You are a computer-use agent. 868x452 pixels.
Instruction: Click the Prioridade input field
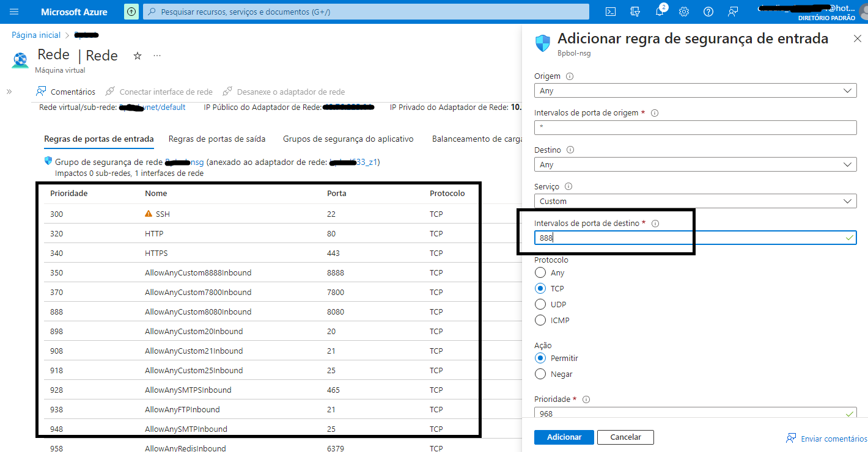pos(695,414)
